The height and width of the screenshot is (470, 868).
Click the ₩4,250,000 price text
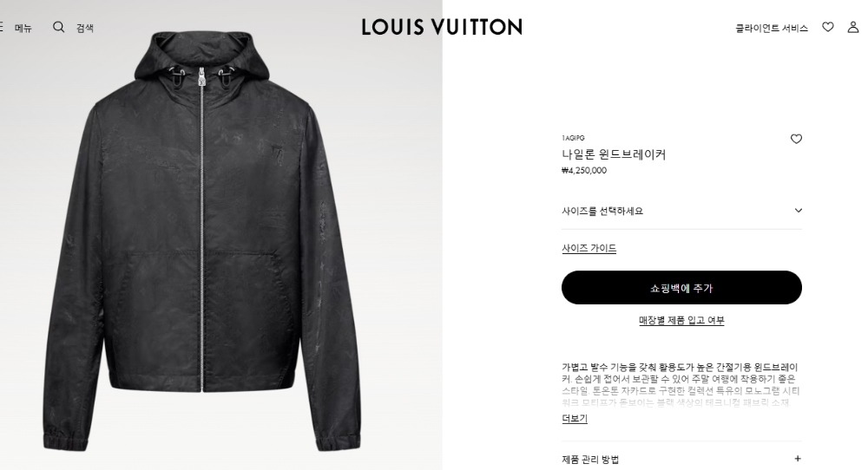(584, 170)
